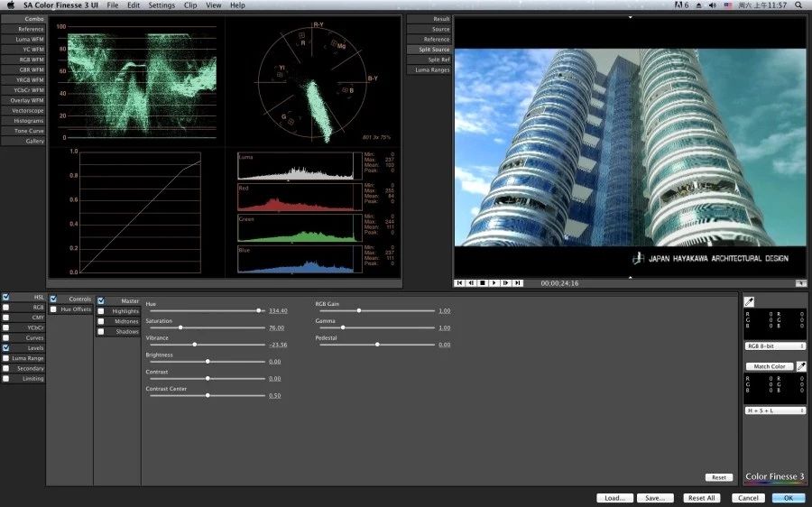Disable the Levels checkbox
This screenshot has height=507, width=812.
pyautogui.click(x=5, y=348)
